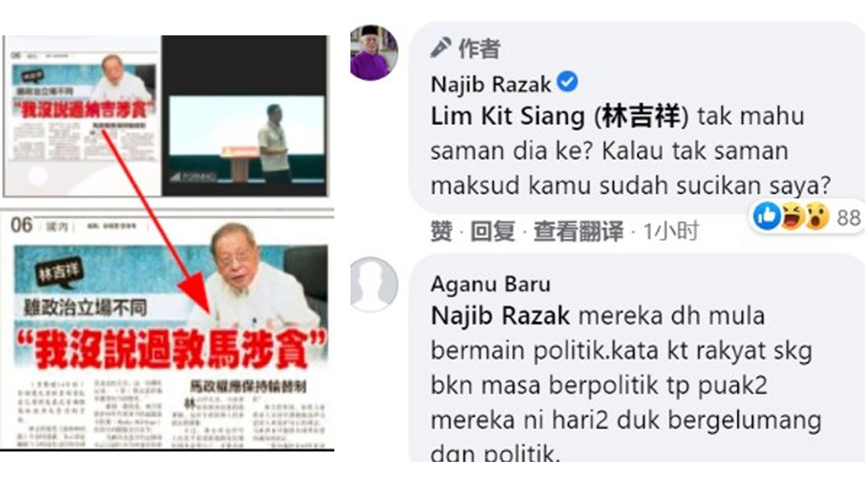
Task: Click the laughing reaction emoji
Action: [792, 216]
